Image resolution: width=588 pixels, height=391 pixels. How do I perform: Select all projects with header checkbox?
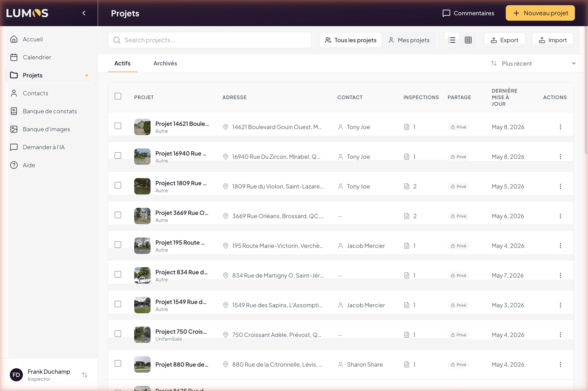(118, 96)
